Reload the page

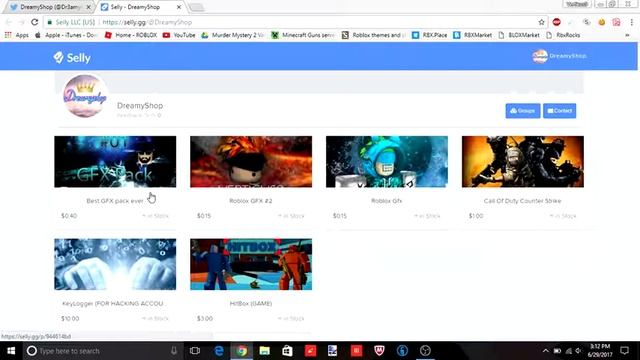pos(35,22)
